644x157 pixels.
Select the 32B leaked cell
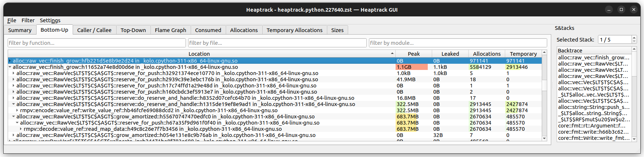450,135
